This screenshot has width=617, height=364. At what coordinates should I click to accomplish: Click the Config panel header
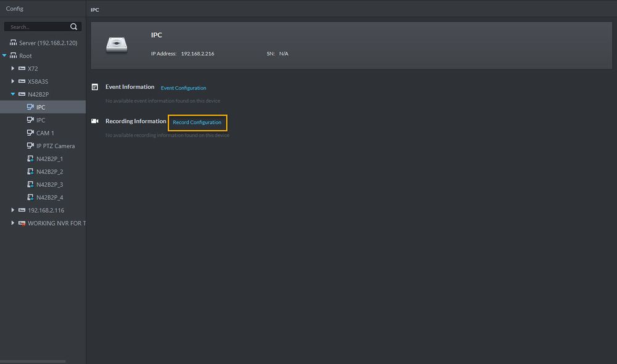15,8
